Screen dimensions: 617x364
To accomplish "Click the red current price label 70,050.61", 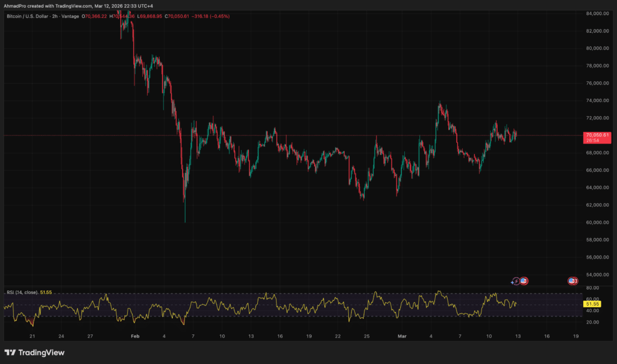I will pyautogui.click(x=597, y=135).
